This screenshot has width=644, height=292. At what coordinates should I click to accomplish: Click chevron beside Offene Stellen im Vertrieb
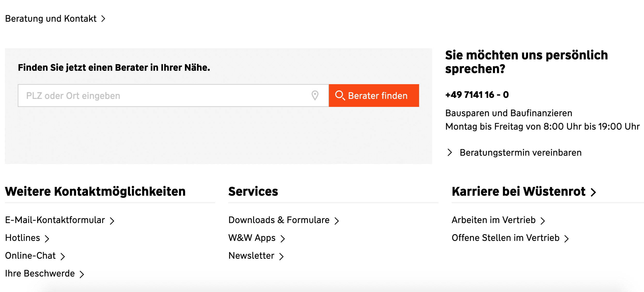[x=566, y=239]
